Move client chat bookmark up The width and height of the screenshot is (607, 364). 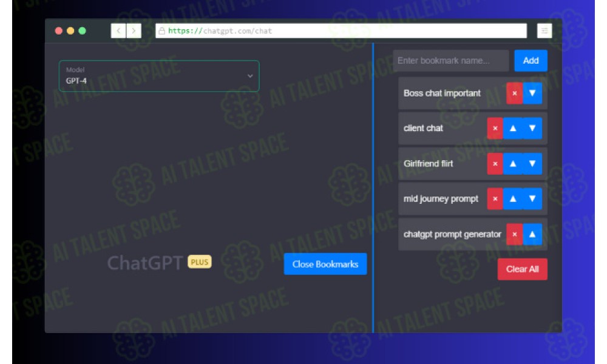(513, 128)
